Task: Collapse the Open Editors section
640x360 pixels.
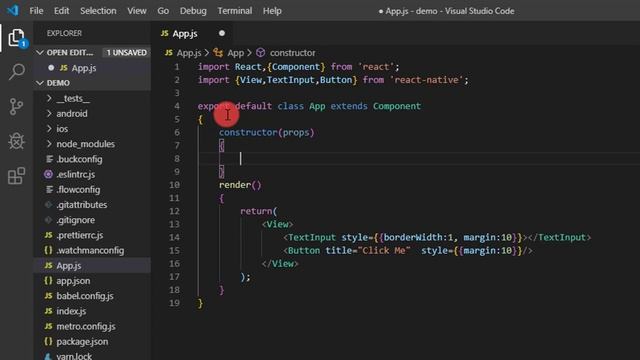Action: click(x=40, y=52)
